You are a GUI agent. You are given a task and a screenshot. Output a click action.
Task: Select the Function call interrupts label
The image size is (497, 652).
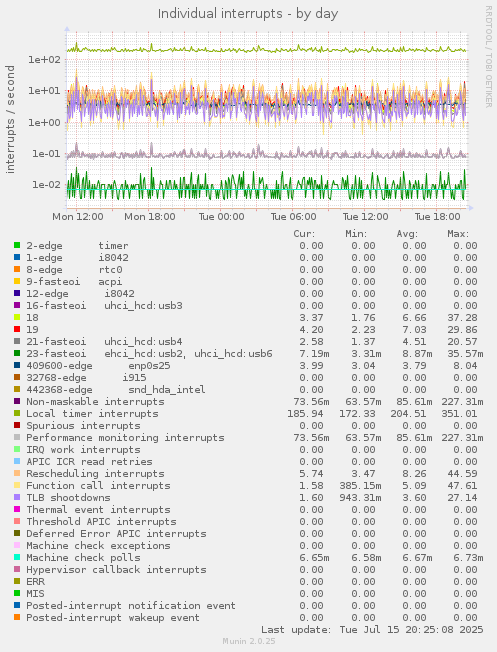tap(98, 486)
